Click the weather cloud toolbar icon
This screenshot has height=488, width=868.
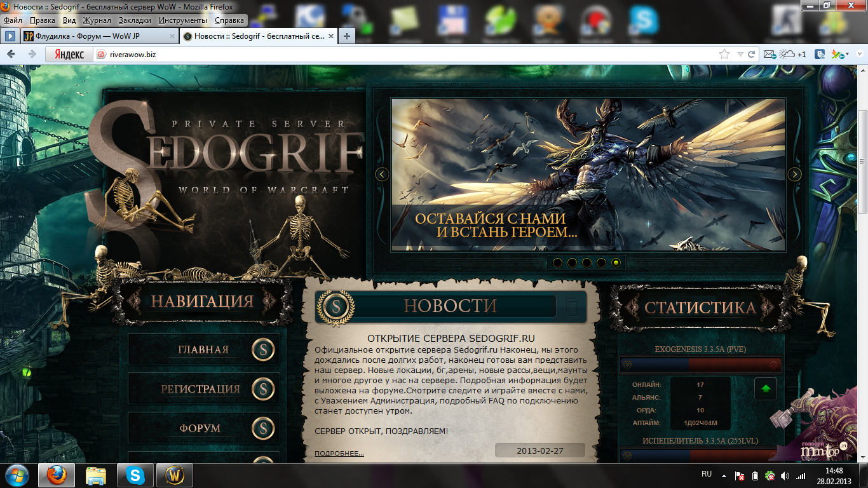pyautogui.click(x=787, y=55)
